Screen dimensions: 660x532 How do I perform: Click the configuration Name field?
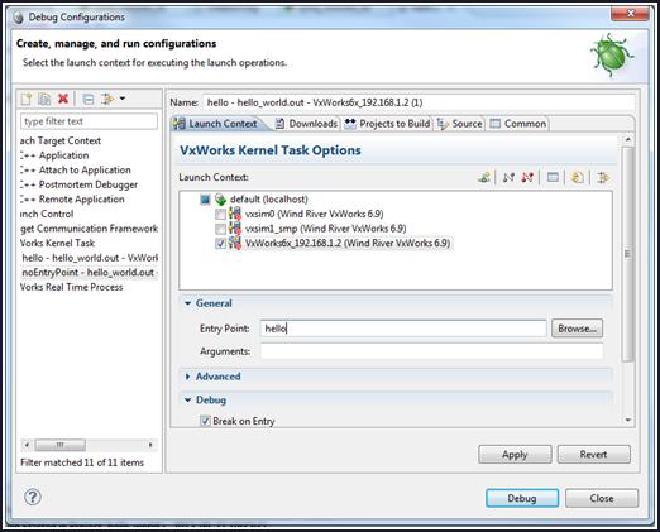coord(419,102)
